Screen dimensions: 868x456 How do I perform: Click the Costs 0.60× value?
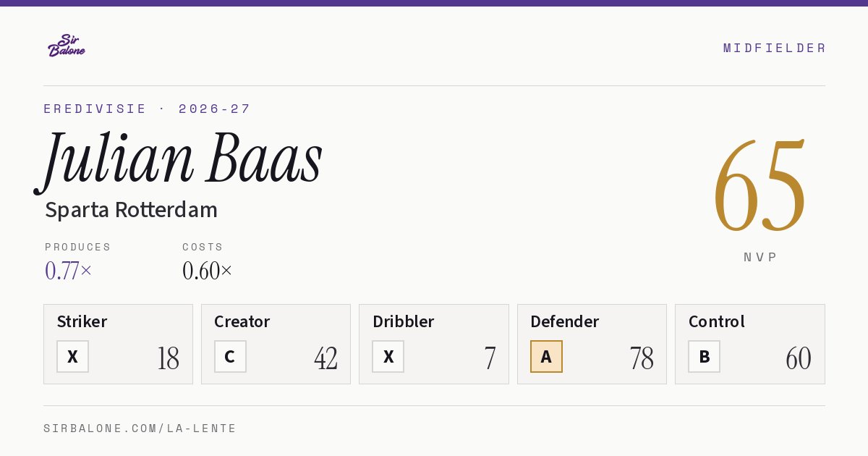208,271
